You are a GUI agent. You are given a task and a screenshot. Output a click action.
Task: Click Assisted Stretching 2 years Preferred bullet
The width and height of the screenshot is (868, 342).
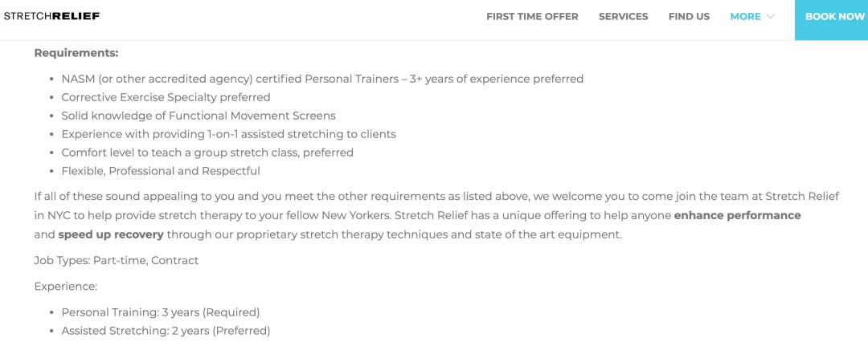(166, 331)
